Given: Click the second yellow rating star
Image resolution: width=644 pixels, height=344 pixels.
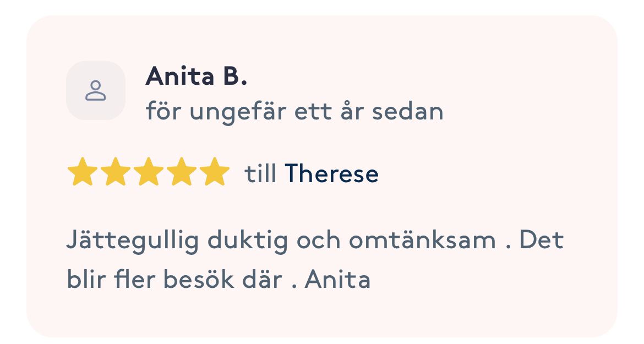Looking at the screenshot, I should 115,172.
